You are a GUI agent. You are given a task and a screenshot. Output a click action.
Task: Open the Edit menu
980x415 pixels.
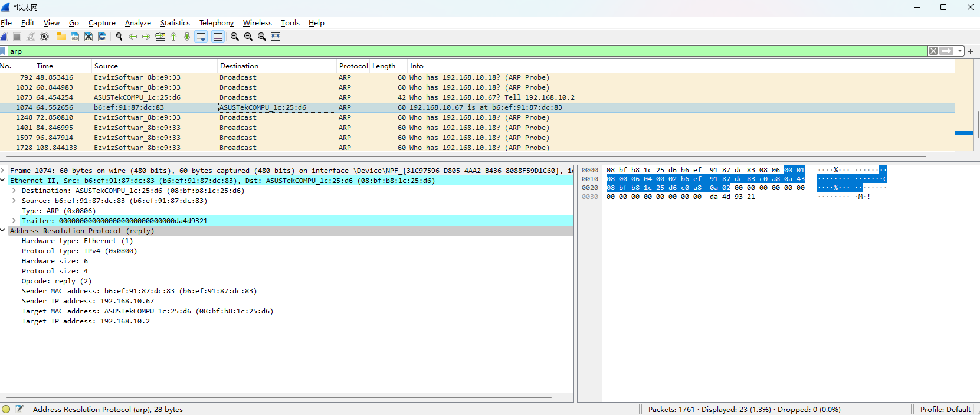(x=28, y=23)
